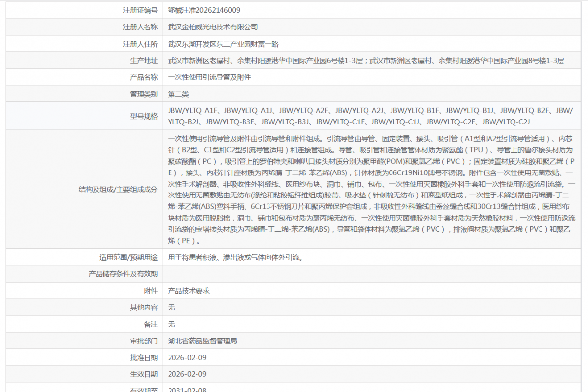Click the 注册证编号 label cell
The image size is (588, 392).
[x=84, y=10]
